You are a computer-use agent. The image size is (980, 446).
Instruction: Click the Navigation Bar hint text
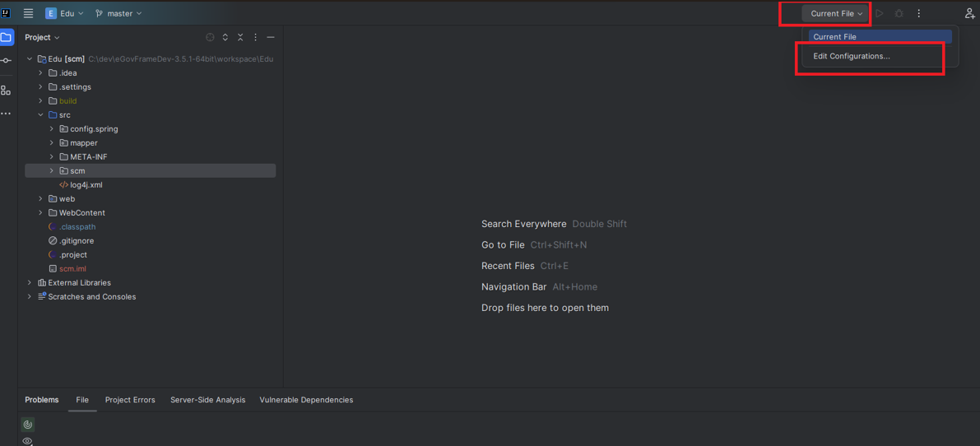513,286
